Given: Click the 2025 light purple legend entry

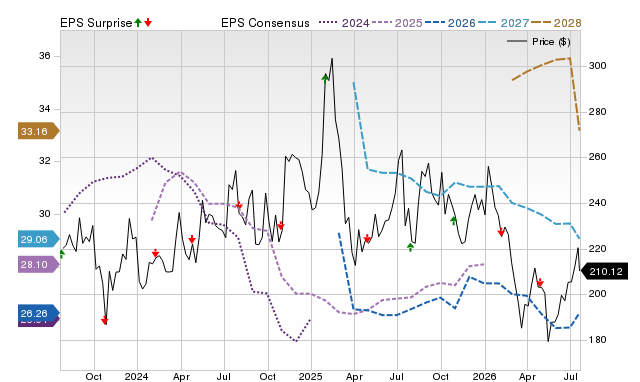Looking at the screenshot, I should (x=397, y=23).
